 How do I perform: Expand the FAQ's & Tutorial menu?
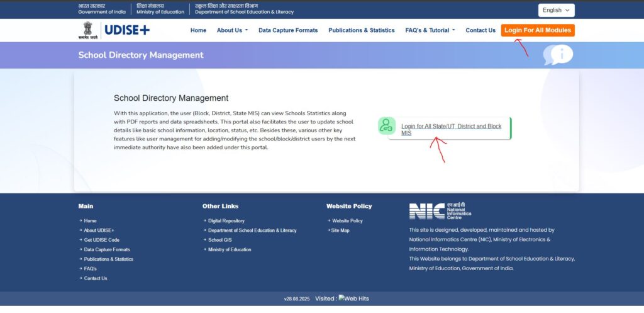pyautogui.click(x=430, y=30)
